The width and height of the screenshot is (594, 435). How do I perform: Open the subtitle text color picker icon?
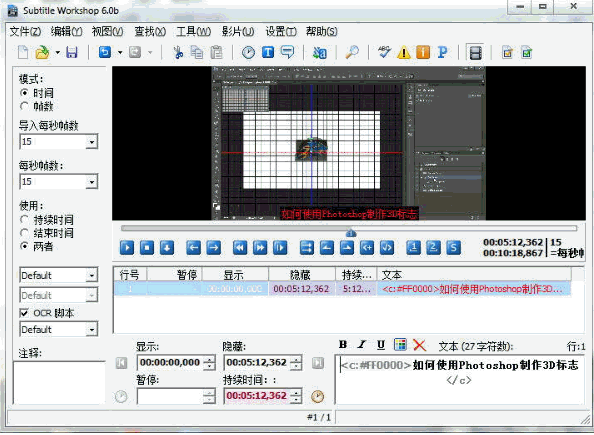click(400, 344)
